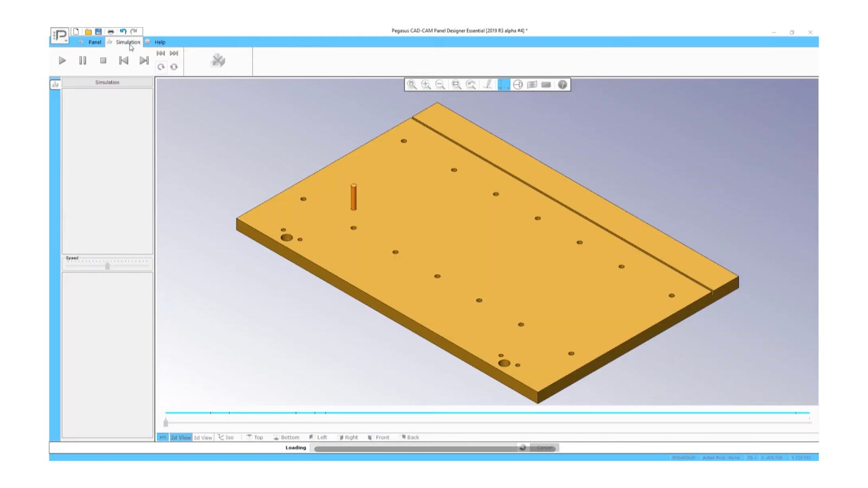Adjust the simulation Speed slider

coord(107,266)
